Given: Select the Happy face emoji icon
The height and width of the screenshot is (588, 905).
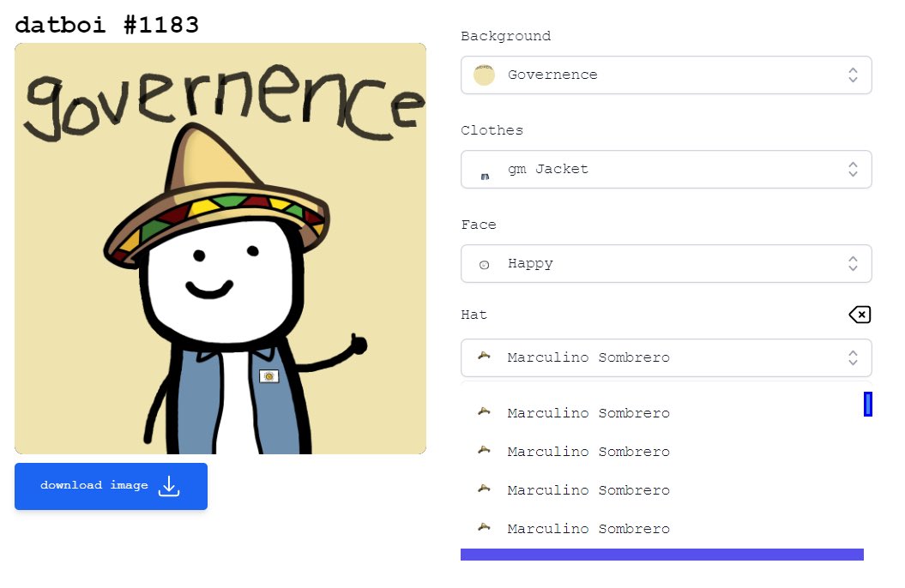Looking at the screenshot, I should [x=484, y=263].
